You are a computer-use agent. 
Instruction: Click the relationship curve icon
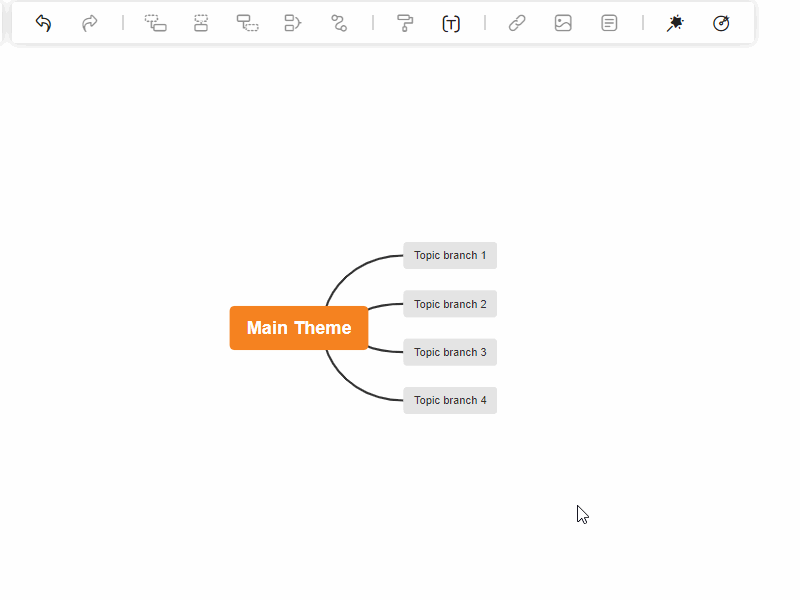339,23
